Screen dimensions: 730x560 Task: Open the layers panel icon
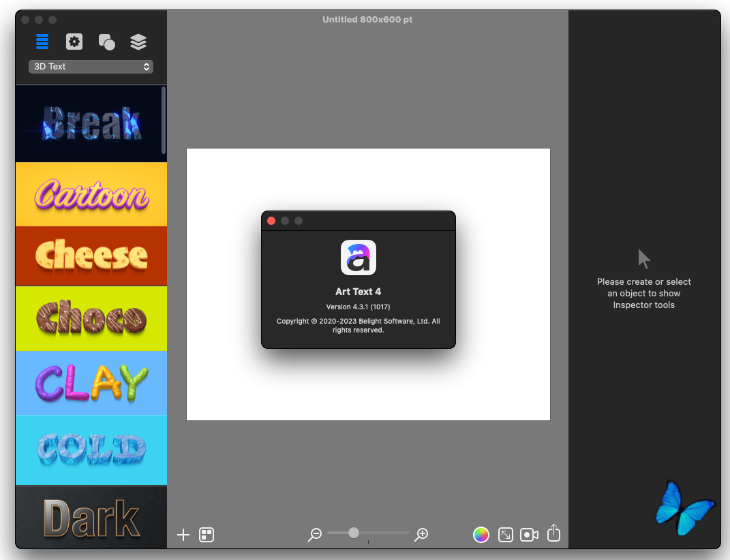point(138,42)
